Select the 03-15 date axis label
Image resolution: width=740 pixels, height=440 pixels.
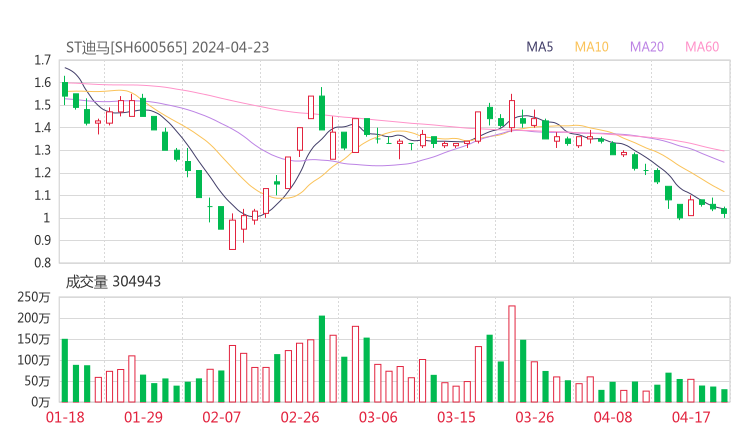pos(456,417)
